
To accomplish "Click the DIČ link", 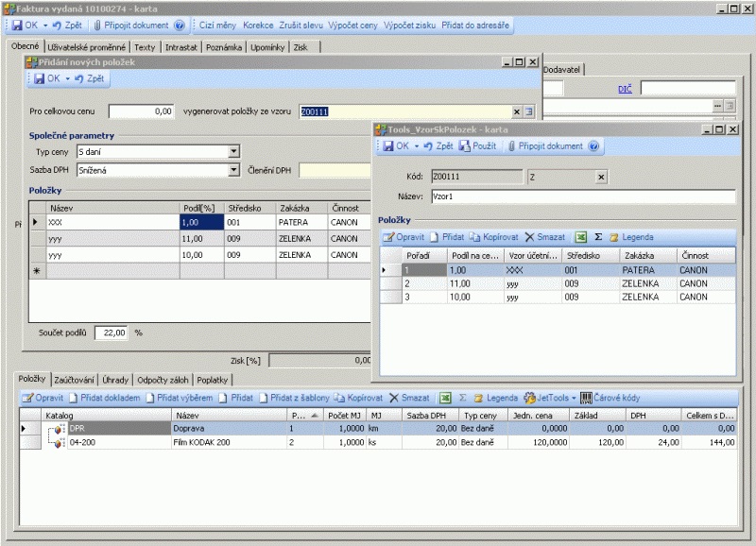I will pyautogui.click(x=625, y=89).
